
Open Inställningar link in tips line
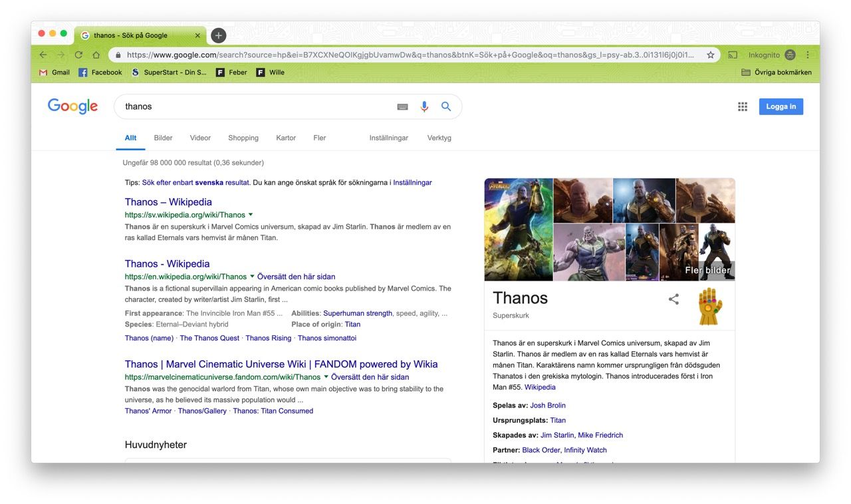[x=412, y=182]
